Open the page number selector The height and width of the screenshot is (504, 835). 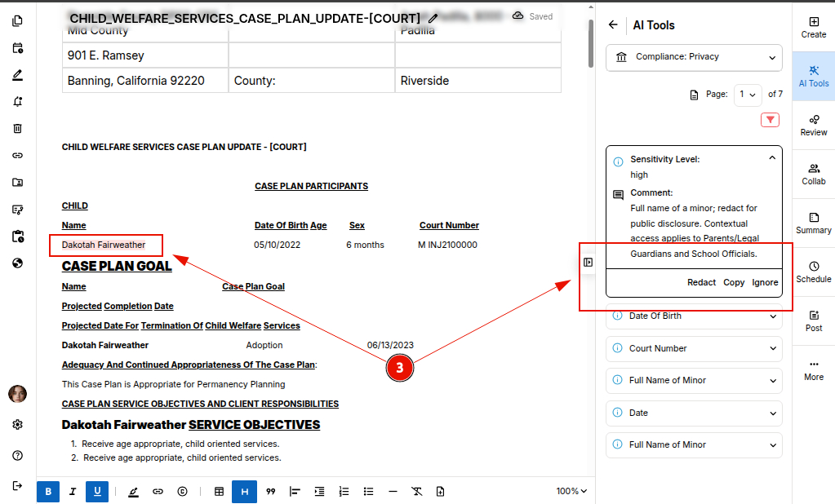[748, 95]
